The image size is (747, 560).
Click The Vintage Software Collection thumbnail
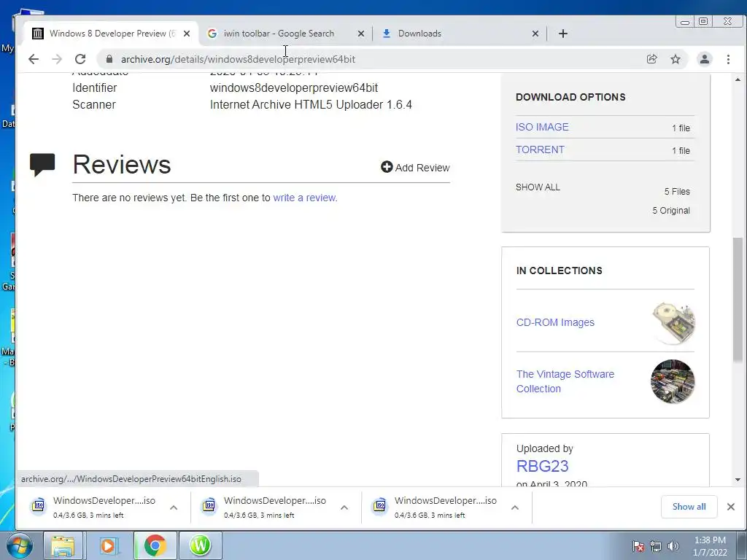672,381
